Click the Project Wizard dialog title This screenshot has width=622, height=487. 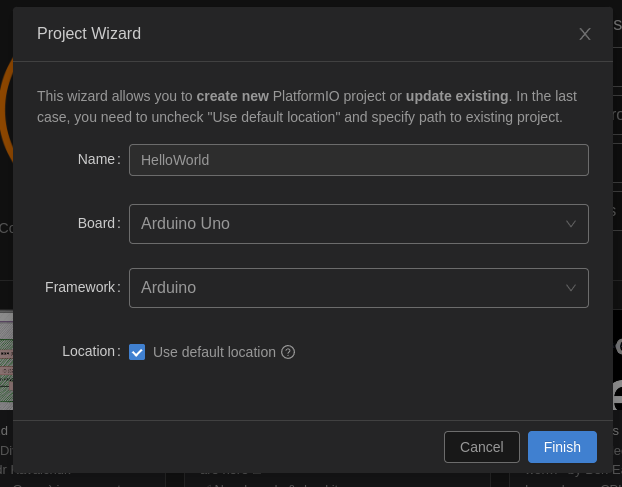tap(89, 33)
